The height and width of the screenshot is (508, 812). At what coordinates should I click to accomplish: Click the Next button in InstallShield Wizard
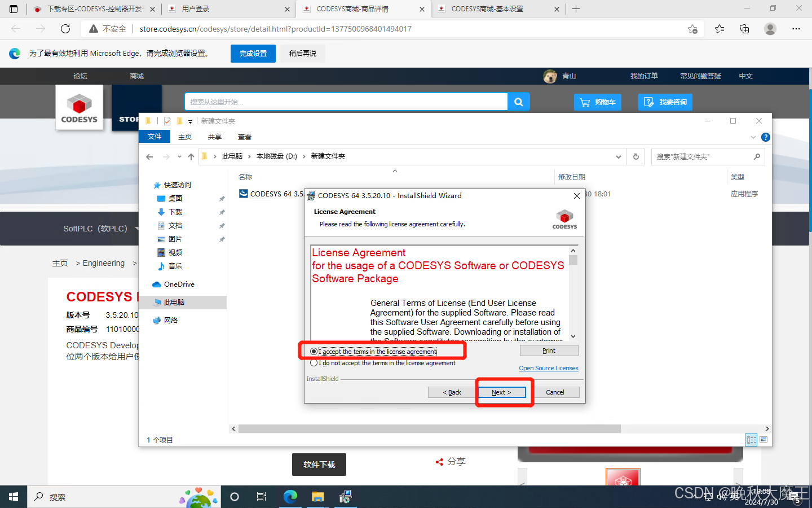coord(501,392)
